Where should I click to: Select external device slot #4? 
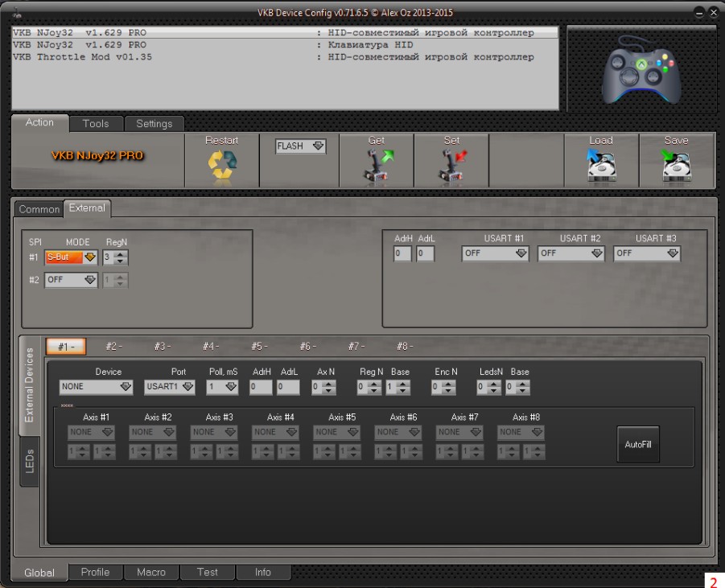click(211, 346)
